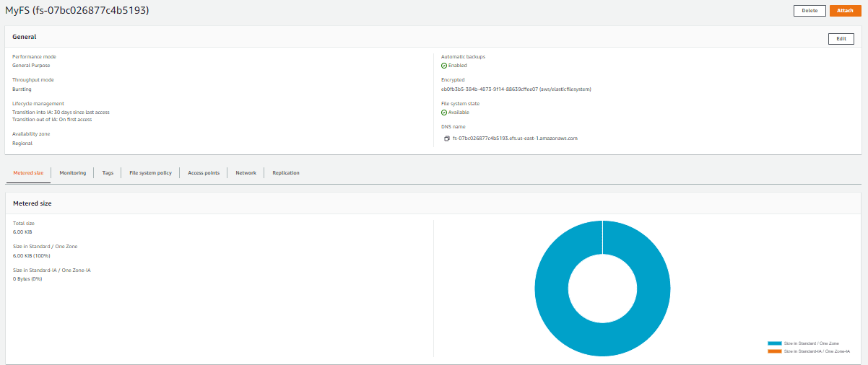
Task: Select the 0 Bytes (0%) value
Action: pos(27,279)
